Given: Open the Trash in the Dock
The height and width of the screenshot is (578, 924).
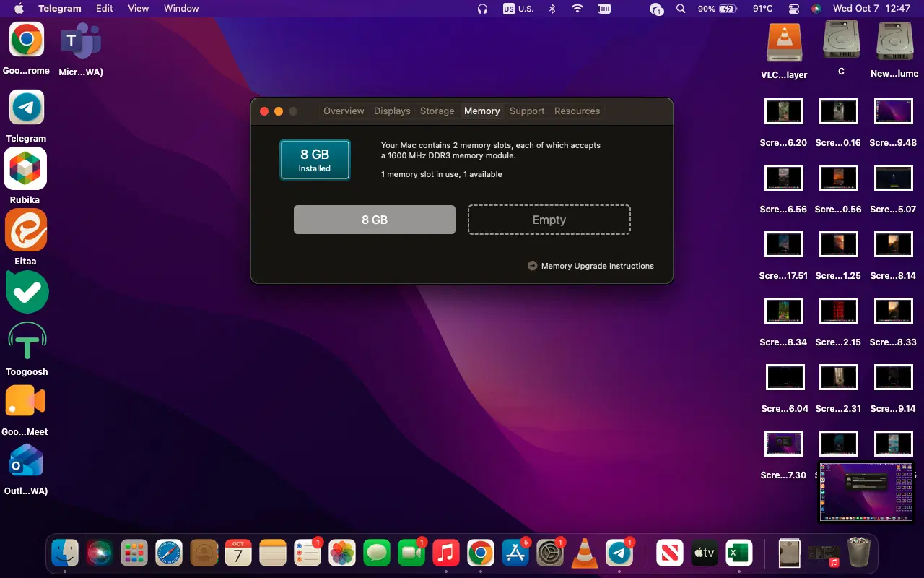Looking at the screenshot, I should coord(859,553).
